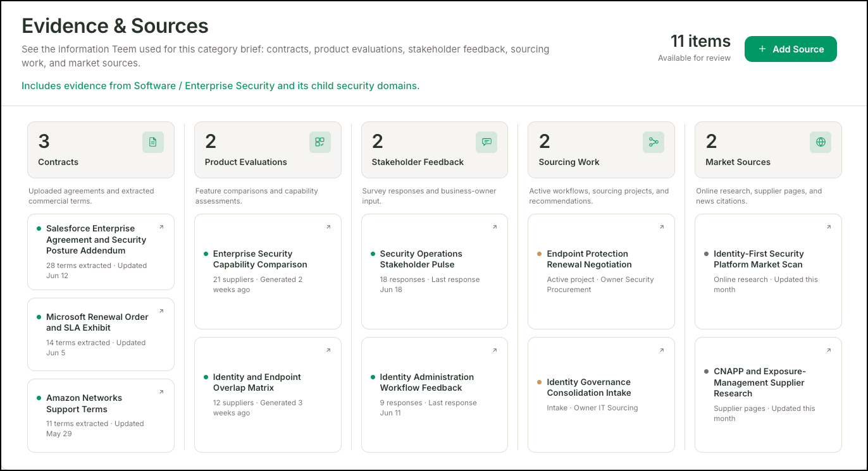This screenshot has width=868, height=471.
Task: Click the Sourcing Work workflow icon
Action: (x=654, y=142)
